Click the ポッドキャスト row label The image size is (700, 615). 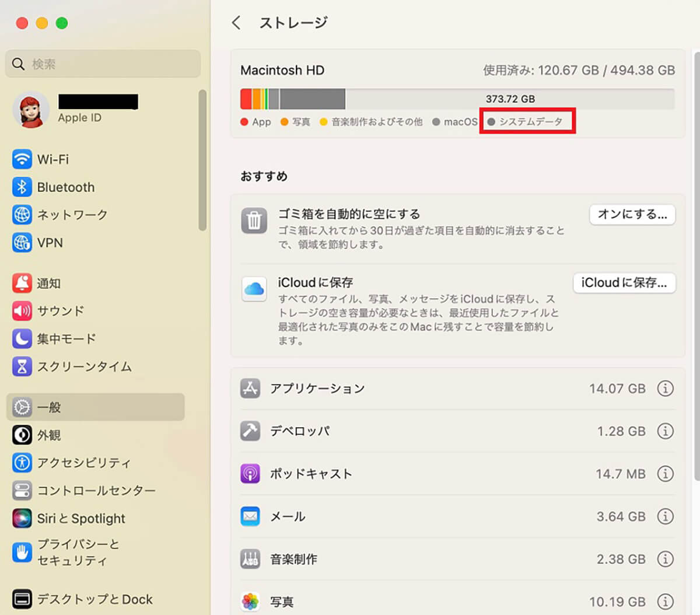pos(311,474)
